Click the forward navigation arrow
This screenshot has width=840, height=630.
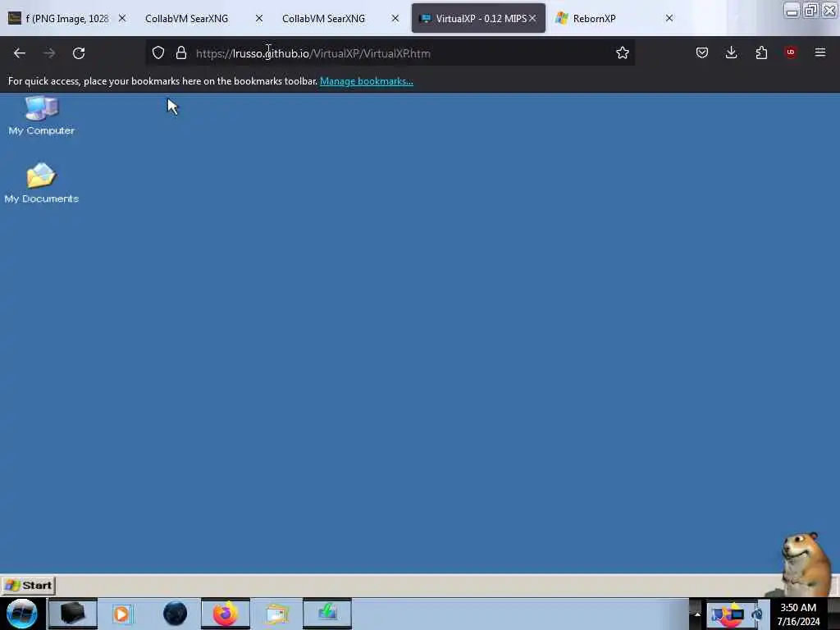click(49, 53)
